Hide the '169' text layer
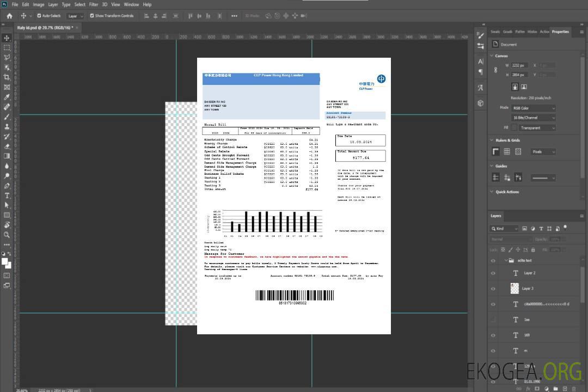 (493, 335)
